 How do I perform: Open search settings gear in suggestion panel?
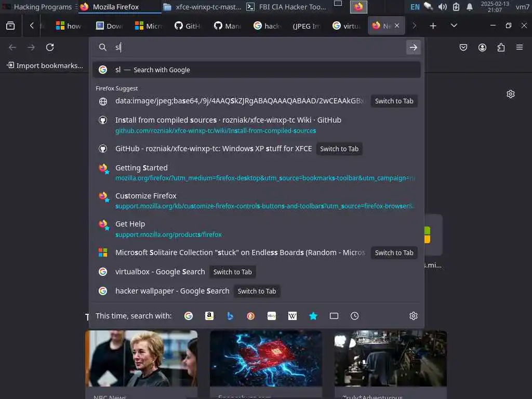coord(413,316)
